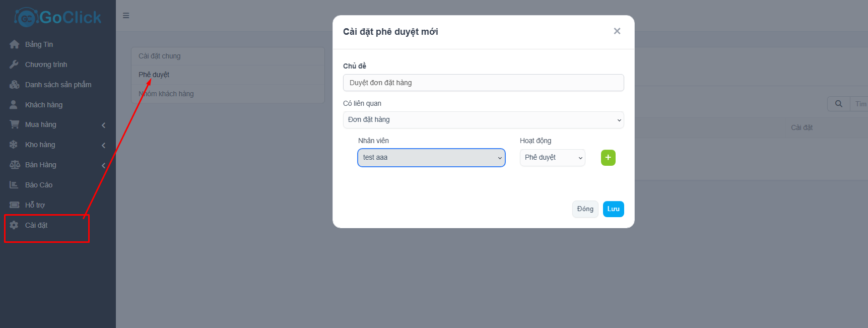Screen dimensions: 868x328
Task: Click the Chủ đề subject input field
Action: [483, 83]
